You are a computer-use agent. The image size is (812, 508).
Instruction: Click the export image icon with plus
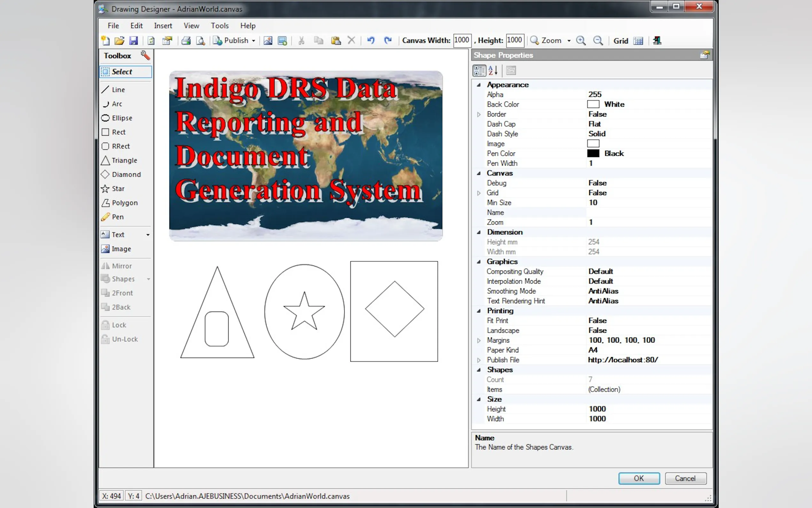pos(282,41)
